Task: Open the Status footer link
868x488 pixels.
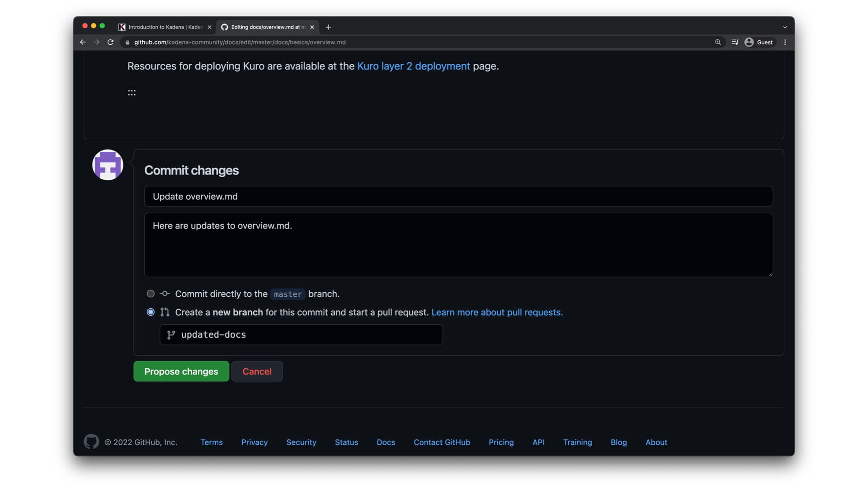Action: point(346,442)
